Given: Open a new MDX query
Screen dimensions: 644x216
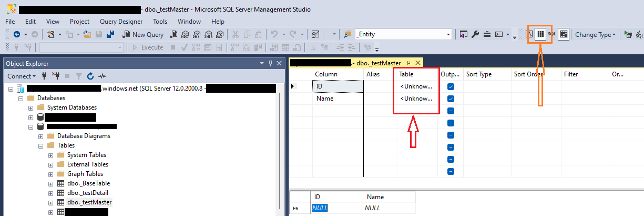Looking at the screenshot, I should point(185,34).
